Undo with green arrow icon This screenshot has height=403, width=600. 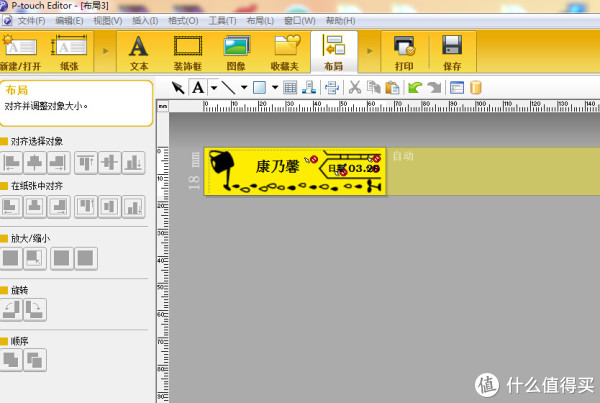[415, 88]
